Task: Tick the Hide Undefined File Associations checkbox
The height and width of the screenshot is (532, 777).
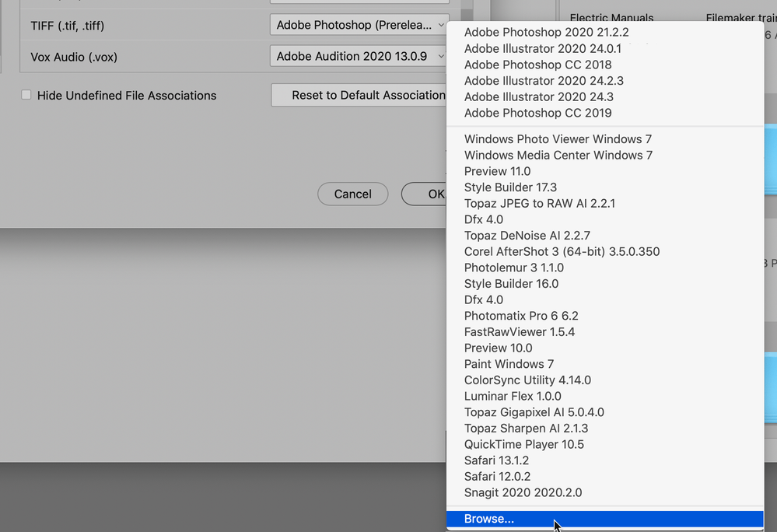Action: point(26,95)
